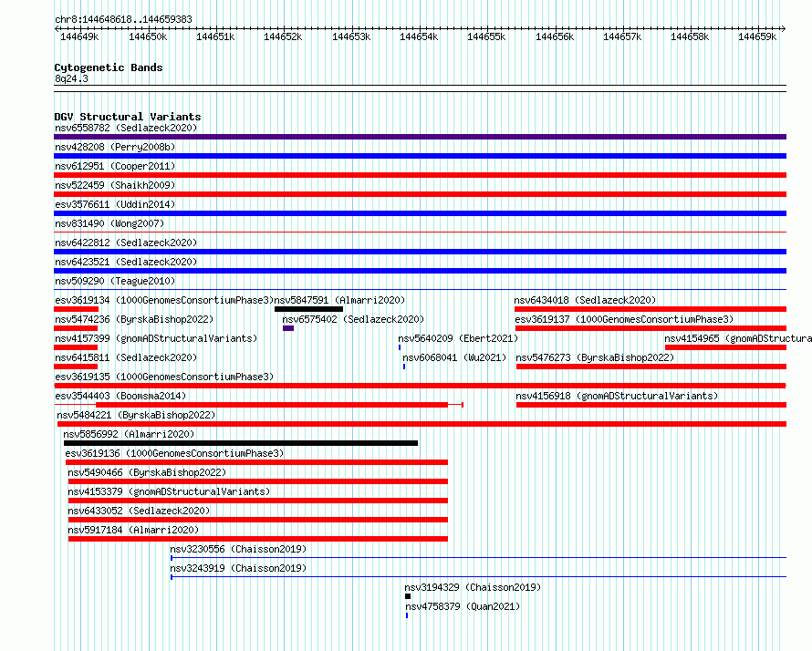Click the nsv5474236 (ByrskaBishop2022) label

(x=134, y=319)
